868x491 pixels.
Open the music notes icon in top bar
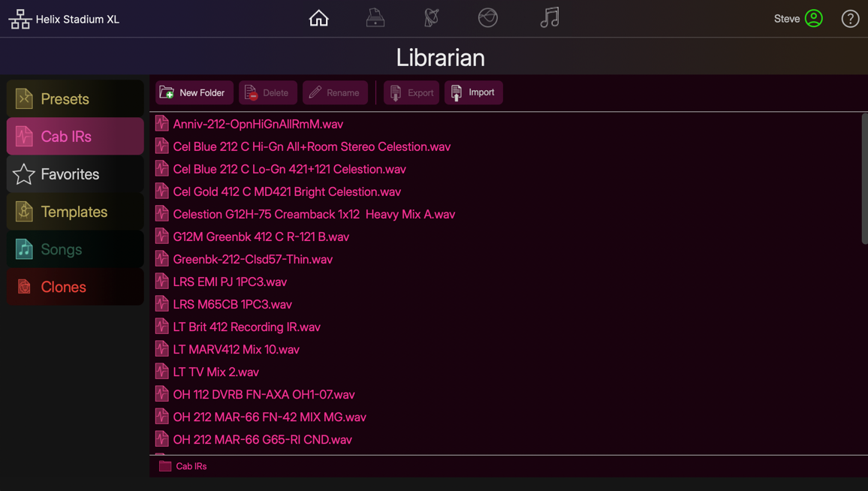[x=549, y=18]
